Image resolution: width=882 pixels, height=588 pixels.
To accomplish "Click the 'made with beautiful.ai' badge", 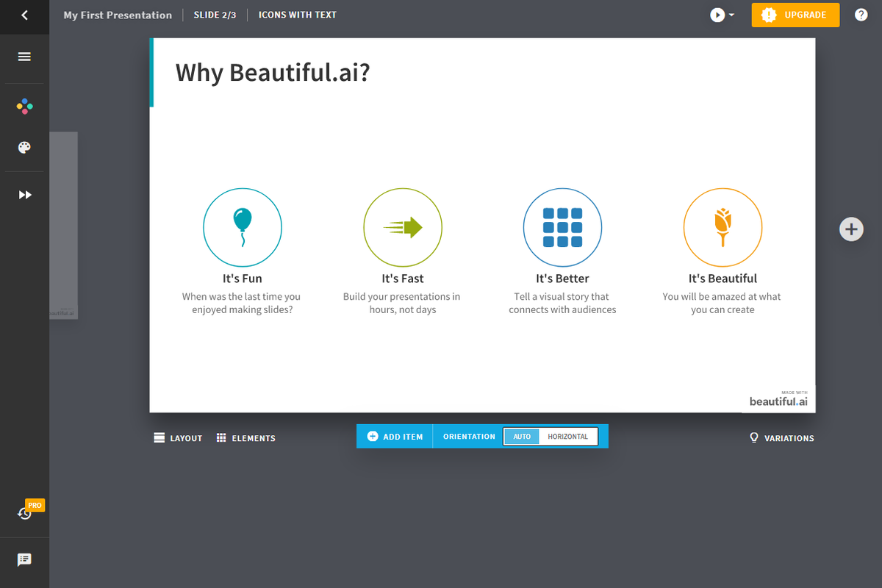I will (x=778, y=398).
